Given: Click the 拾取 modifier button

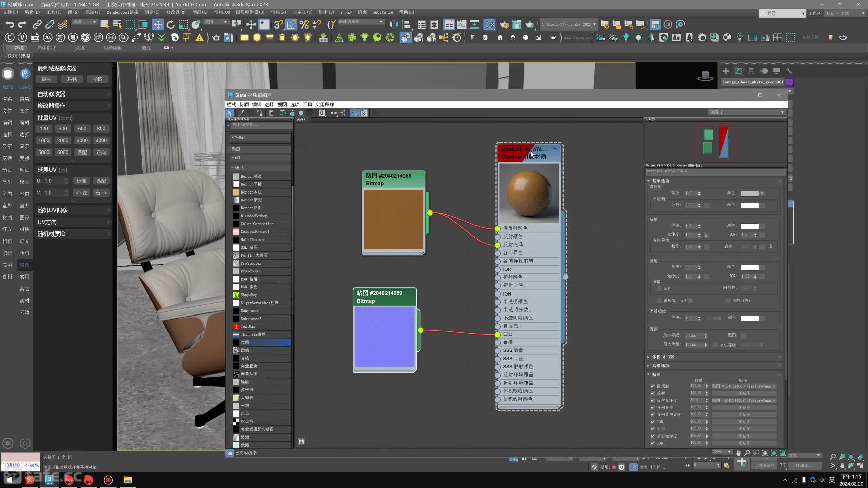Looking at the screenshot, I should [98, 79].
